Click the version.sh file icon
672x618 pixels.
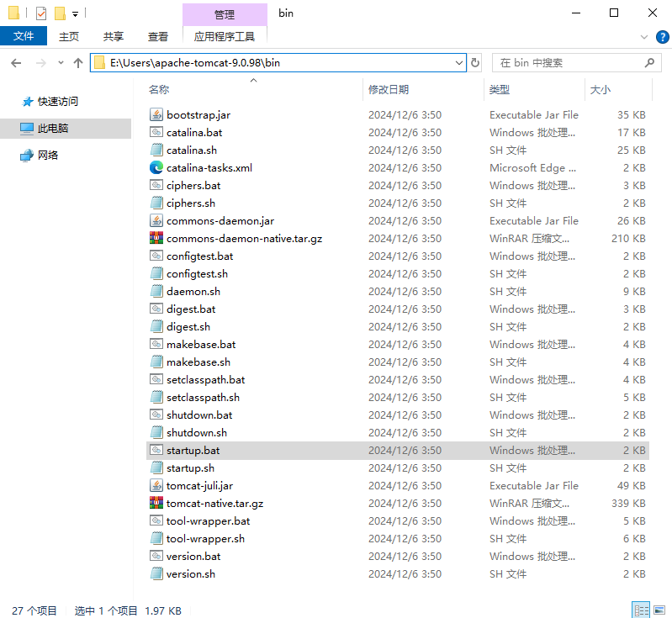pos(156,573)
